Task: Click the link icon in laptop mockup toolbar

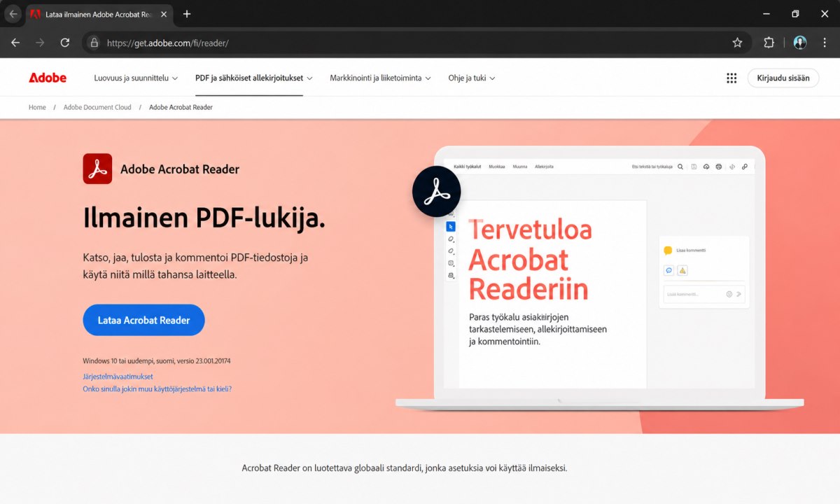Action: tap(745, 167)
